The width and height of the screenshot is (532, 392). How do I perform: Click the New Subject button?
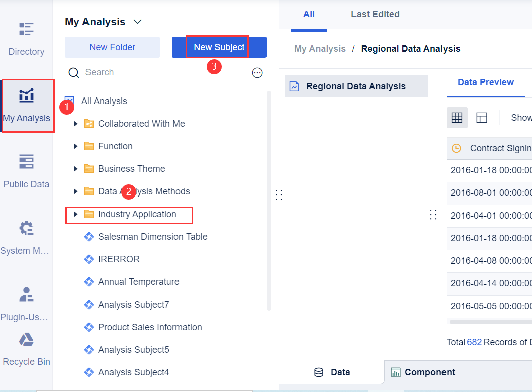(219, 47)
